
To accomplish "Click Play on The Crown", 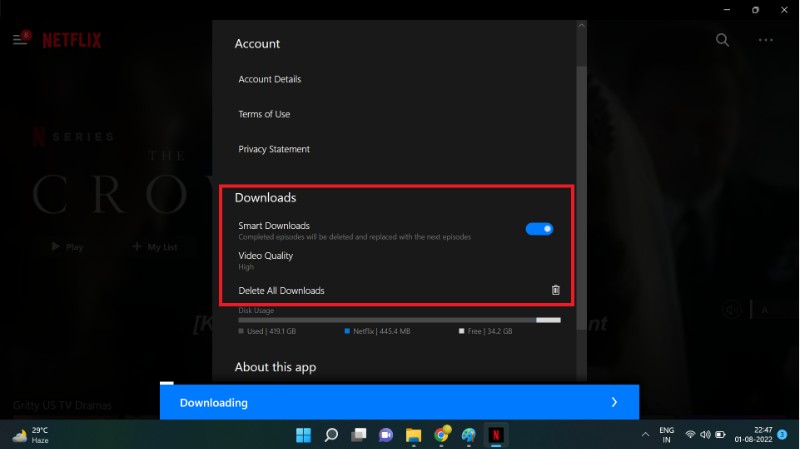I will pyautogui.click(x=67, y=247).
